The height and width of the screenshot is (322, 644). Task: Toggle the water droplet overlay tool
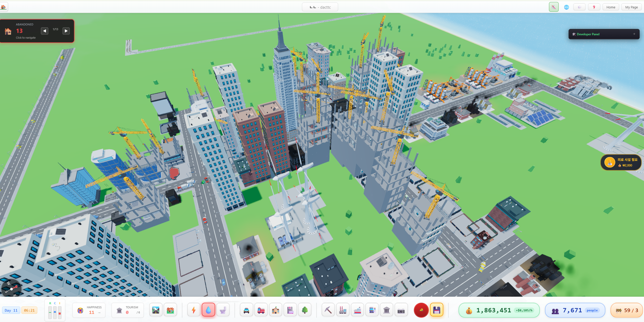click(x=208, y=310)
